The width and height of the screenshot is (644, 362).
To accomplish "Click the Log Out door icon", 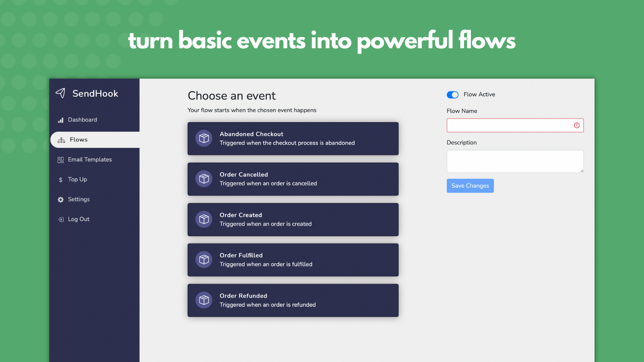I will [x=60, y=219].
